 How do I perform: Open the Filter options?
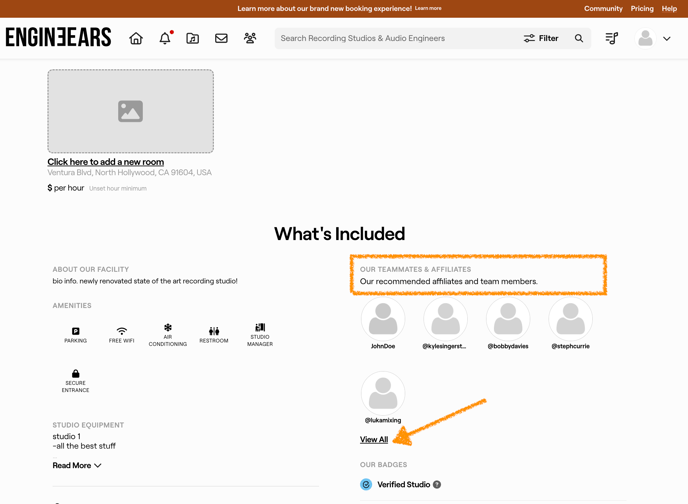[541, 39]
